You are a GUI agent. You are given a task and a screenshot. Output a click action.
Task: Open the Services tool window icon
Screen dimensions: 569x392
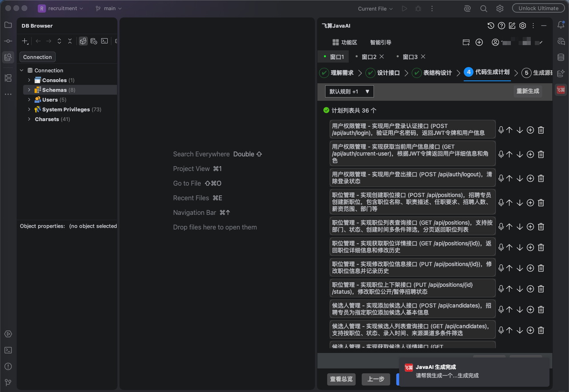pos(8,334)
